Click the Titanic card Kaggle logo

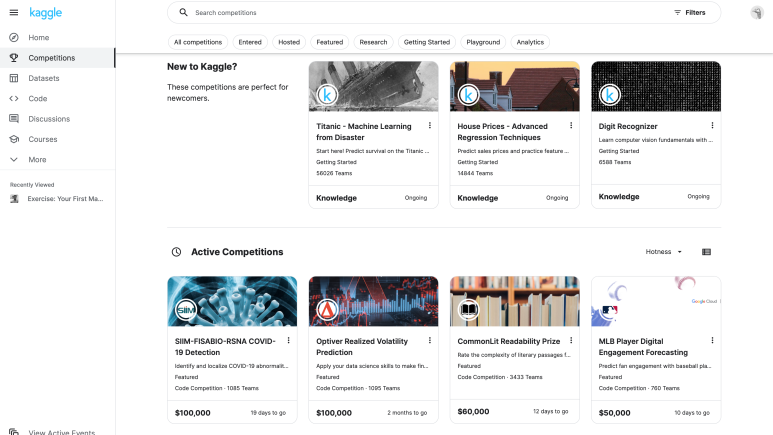point(327,95)
